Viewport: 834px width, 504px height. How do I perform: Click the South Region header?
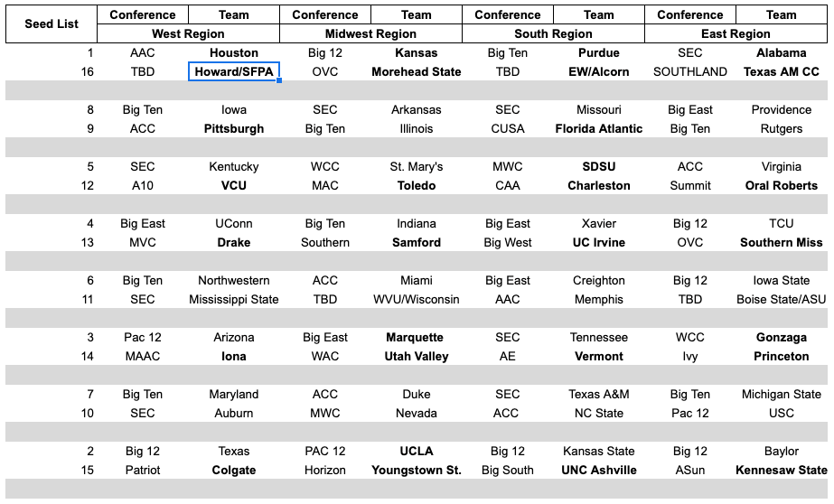(553, 34)
